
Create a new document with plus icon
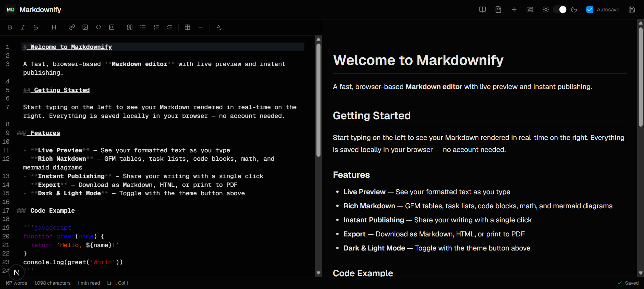tap(514, 10)
